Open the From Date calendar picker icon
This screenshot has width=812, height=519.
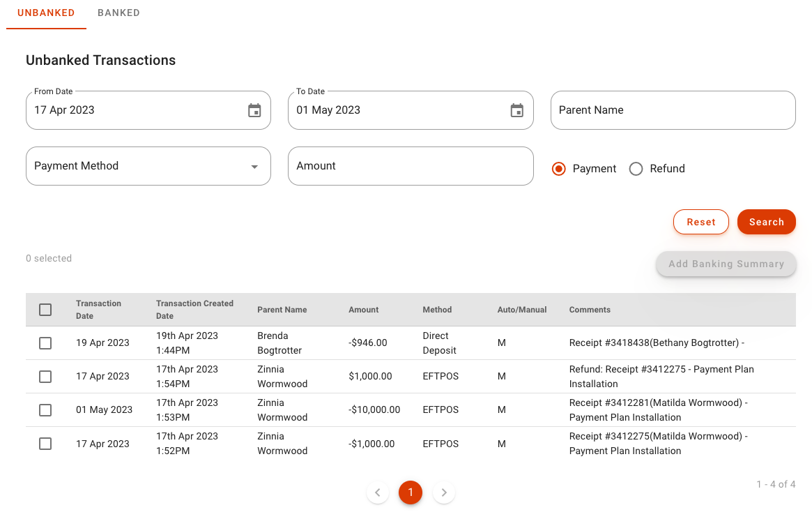click(254, 110)
